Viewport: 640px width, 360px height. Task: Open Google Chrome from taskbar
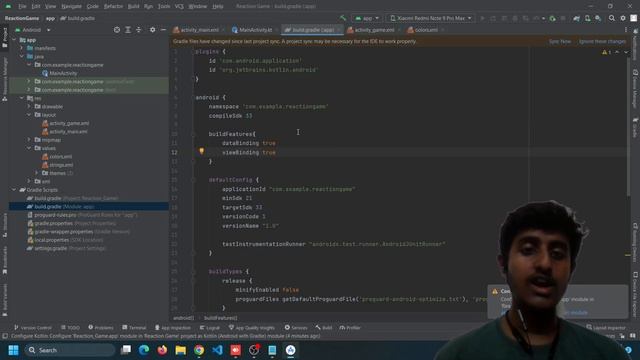[199, 350]
